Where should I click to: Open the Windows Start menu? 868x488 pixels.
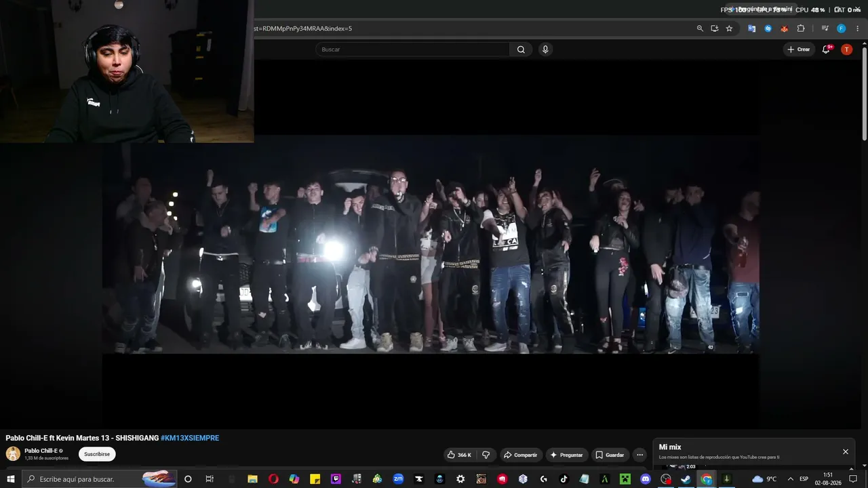11,479
